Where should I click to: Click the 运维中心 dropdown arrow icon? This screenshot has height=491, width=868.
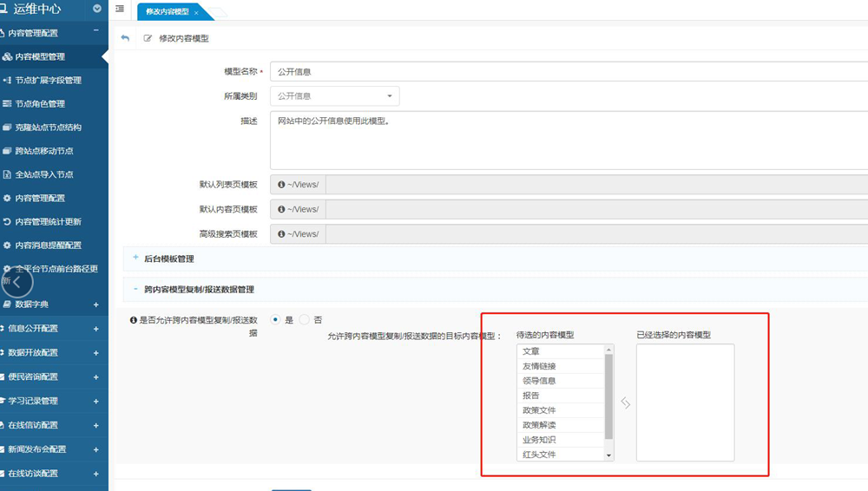tap(96, 9)
